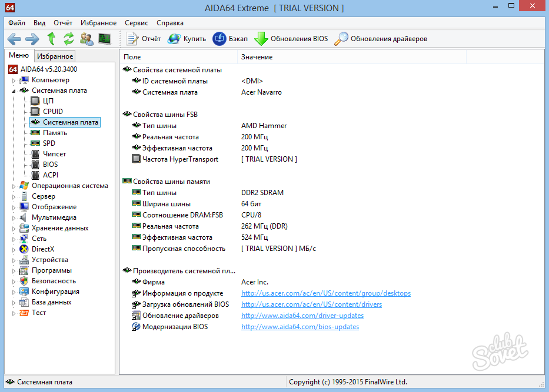Select the SPD tree item
This screenshot has width=549, height=392.
tap(49, 143)
